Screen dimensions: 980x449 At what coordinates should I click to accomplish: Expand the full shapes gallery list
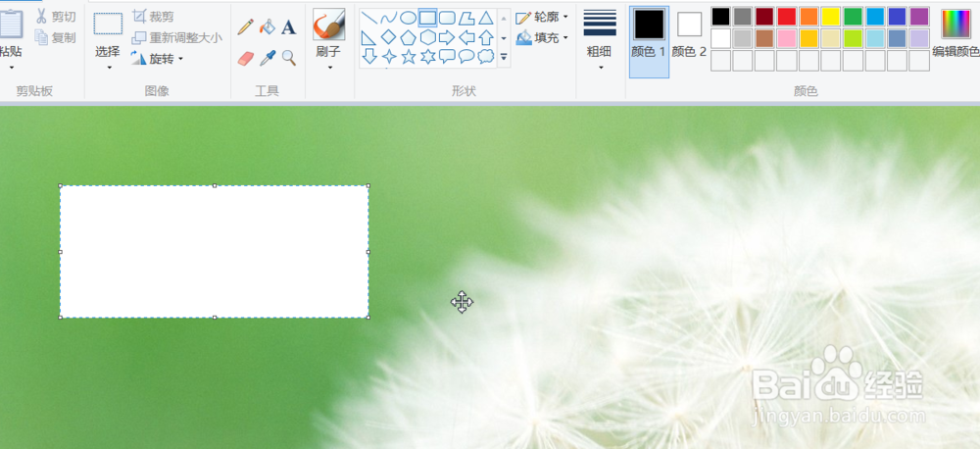tap(504, 58)
